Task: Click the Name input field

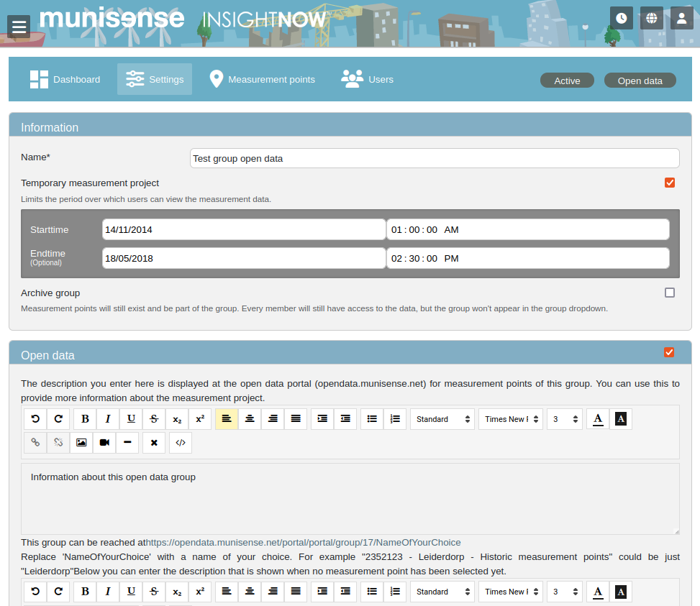Action: pyautogui.click(x=435, y=158)
